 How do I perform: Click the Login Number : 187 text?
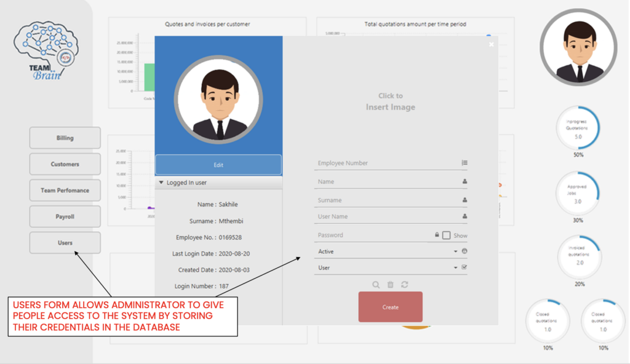[x=201, y=286]
